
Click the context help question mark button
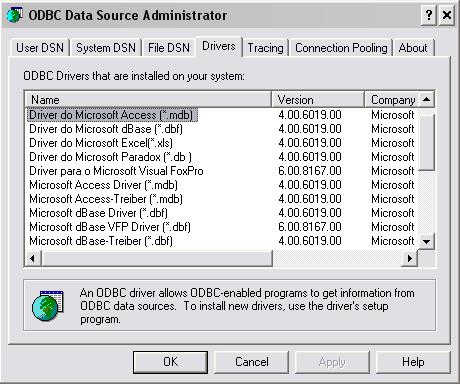tap(429, 15)
